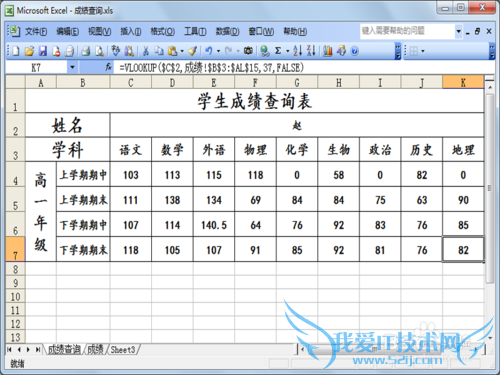This screenshot has width=500, height=375.
Task: Sort ascending with the A-Z icon
Action: click(x=298, y=51)
